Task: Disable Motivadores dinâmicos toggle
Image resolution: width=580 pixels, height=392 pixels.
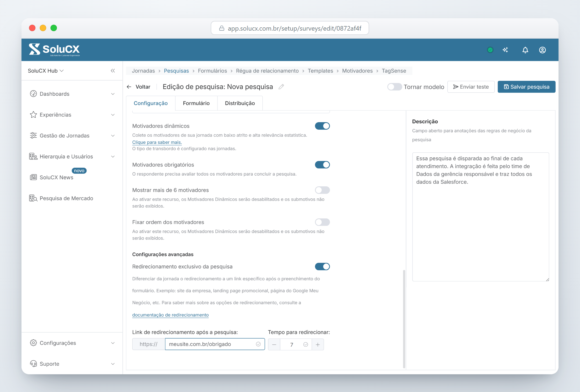Action: (x=322, y=126)
